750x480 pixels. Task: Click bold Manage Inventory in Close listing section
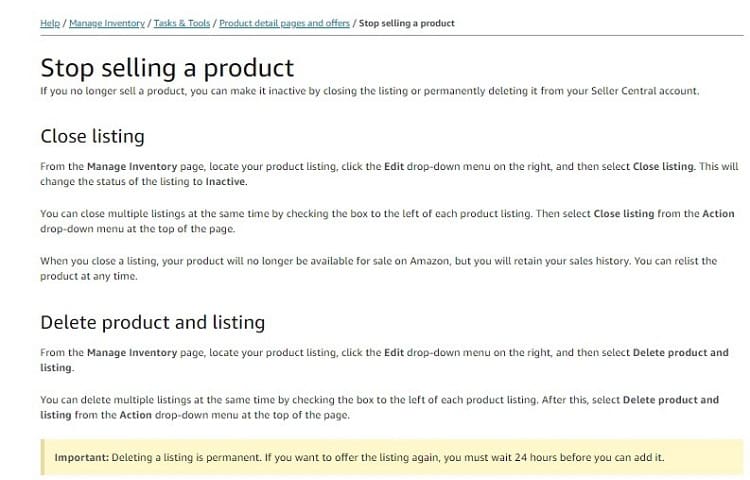point(132,166)
